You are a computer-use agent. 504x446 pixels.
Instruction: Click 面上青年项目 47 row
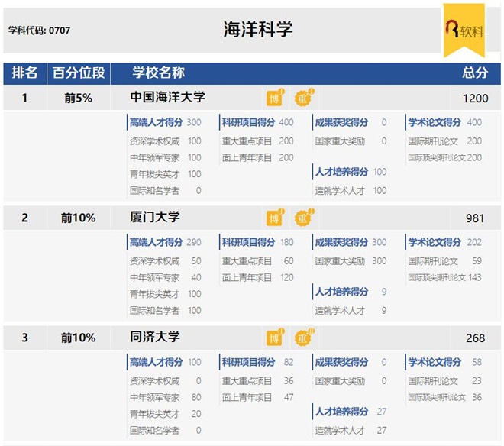(257, 397)
